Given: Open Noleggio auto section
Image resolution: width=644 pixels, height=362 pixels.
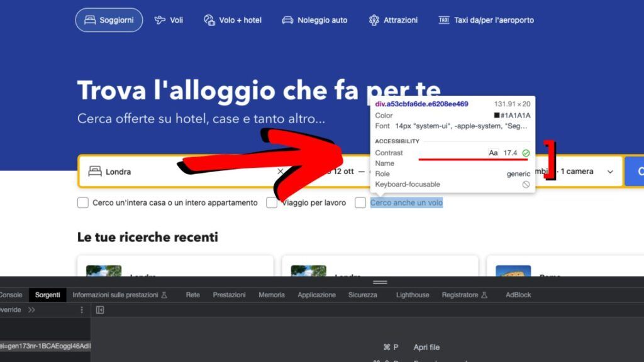Looking at the screenshot, I should click(x=314, y=19).
